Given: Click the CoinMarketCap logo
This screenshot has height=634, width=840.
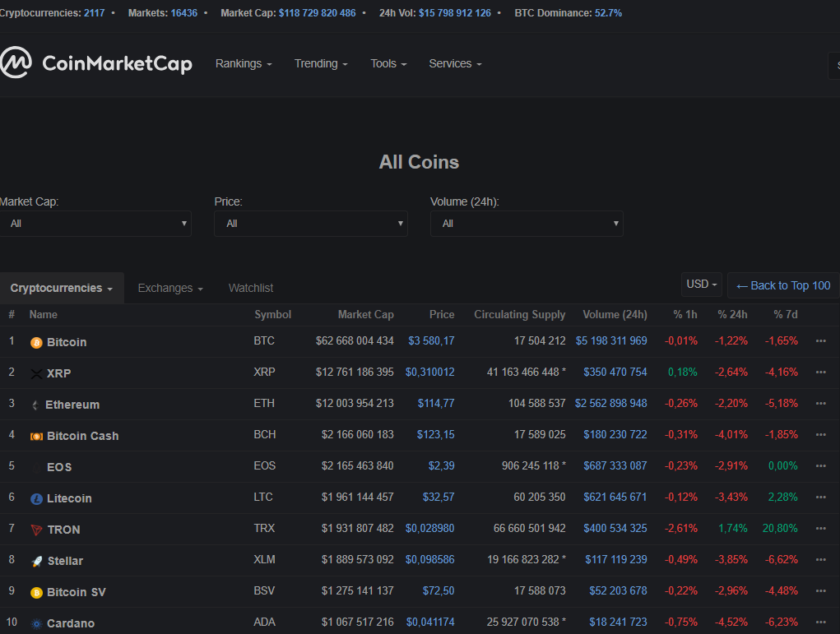Looking at the screenshot, I should tap(96, 62).
